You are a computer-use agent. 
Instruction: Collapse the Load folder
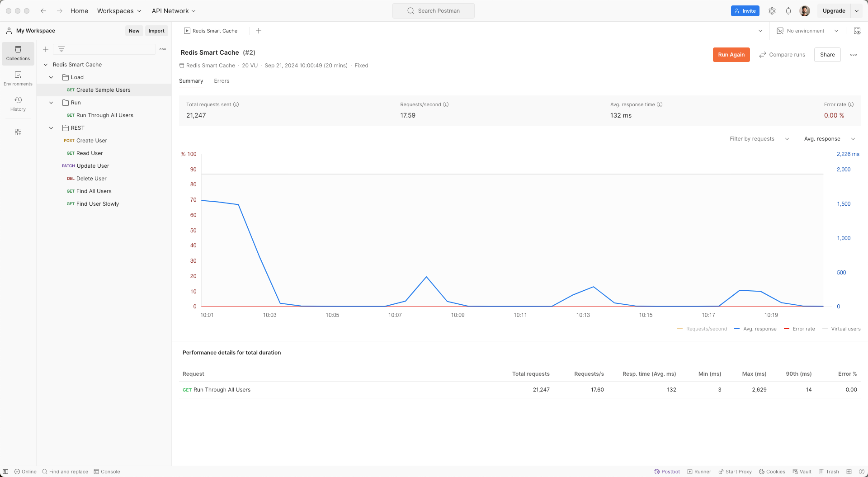click(x=51, y=77)
